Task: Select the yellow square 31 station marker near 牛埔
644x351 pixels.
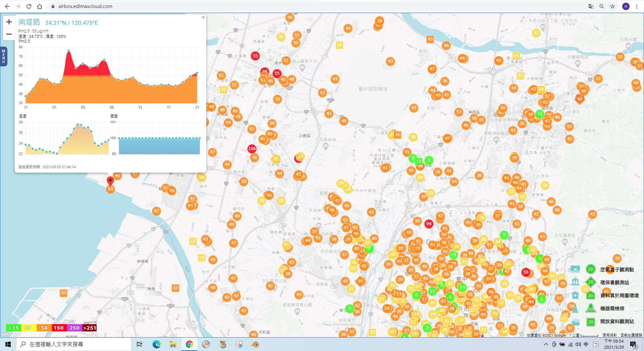Action: (223, 90)
